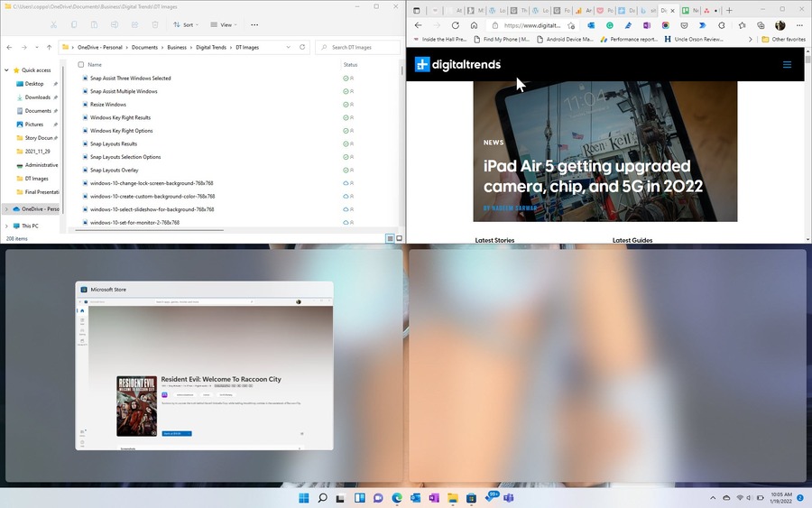Switch to the Trello tab in Edge

[688, 10]
